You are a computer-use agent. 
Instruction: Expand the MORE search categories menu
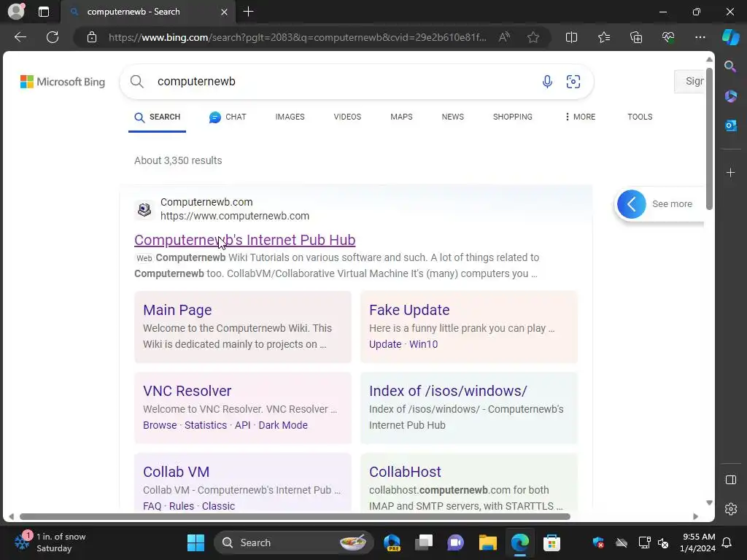[x=580, y=117]
